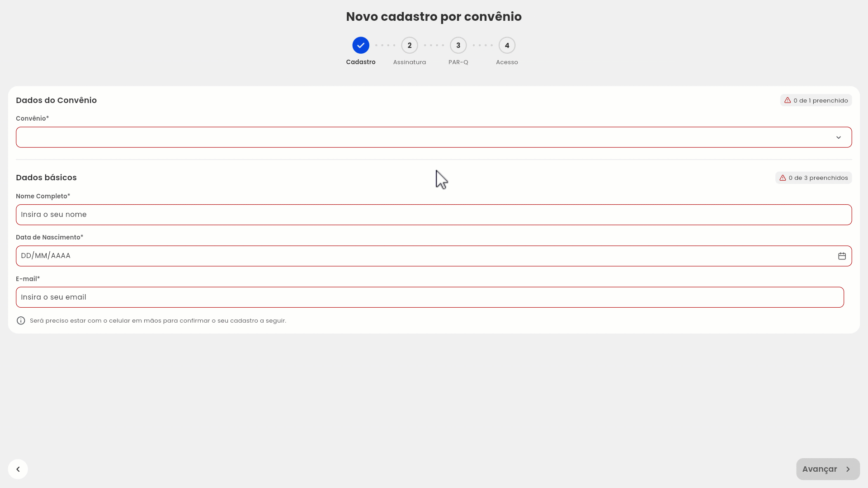Open the calendar date picker icon
The height and width of the screenshot is (488, 868).
click(x=842, y=256)
